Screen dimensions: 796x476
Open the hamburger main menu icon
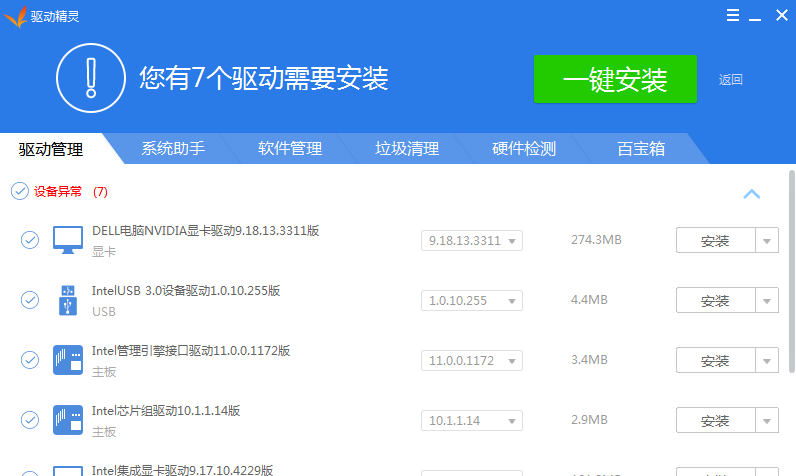[x=733, y=15]
